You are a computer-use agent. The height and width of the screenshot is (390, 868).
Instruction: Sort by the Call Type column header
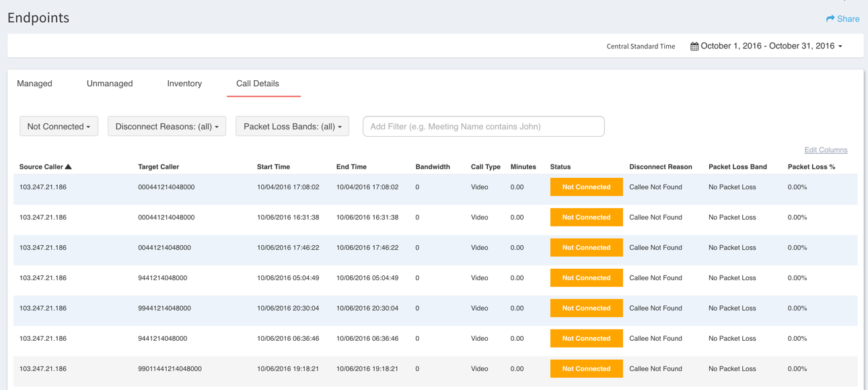486,167
